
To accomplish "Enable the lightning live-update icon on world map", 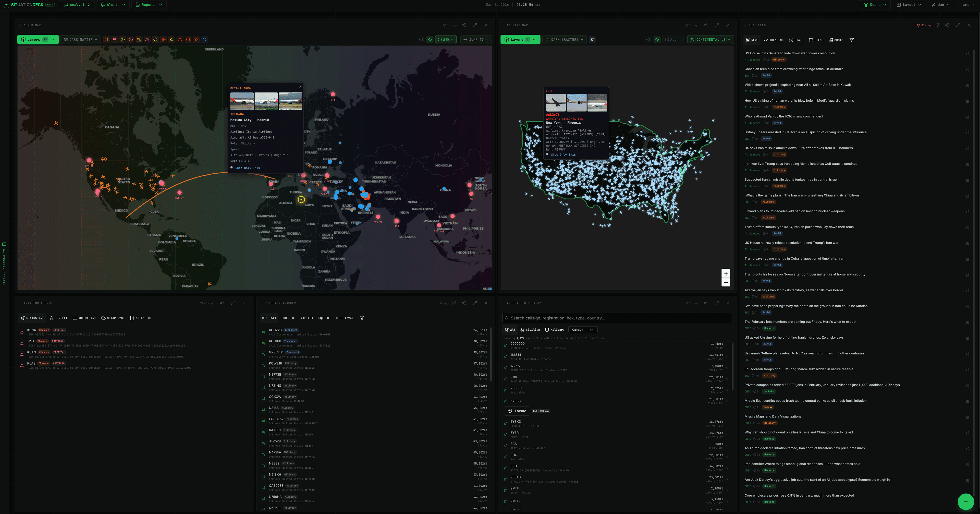I will (430, 39).
